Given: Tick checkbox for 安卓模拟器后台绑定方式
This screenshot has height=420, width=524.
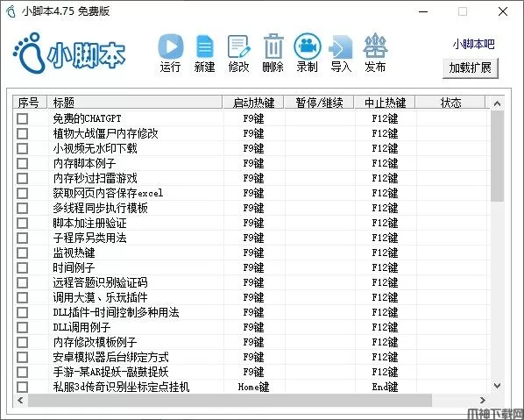Looking at the screenshot, I should 23,357.
